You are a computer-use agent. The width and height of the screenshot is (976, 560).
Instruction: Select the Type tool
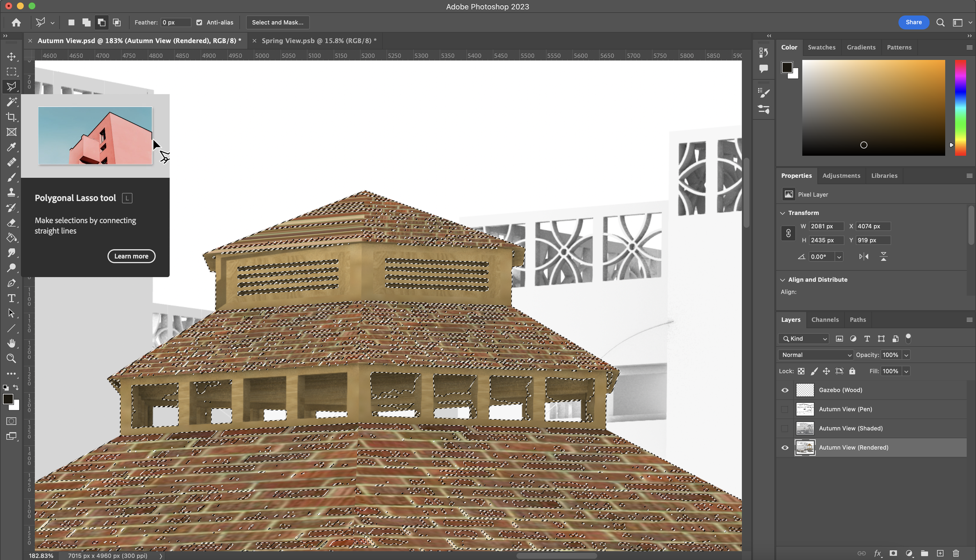[x=11, y=298]
